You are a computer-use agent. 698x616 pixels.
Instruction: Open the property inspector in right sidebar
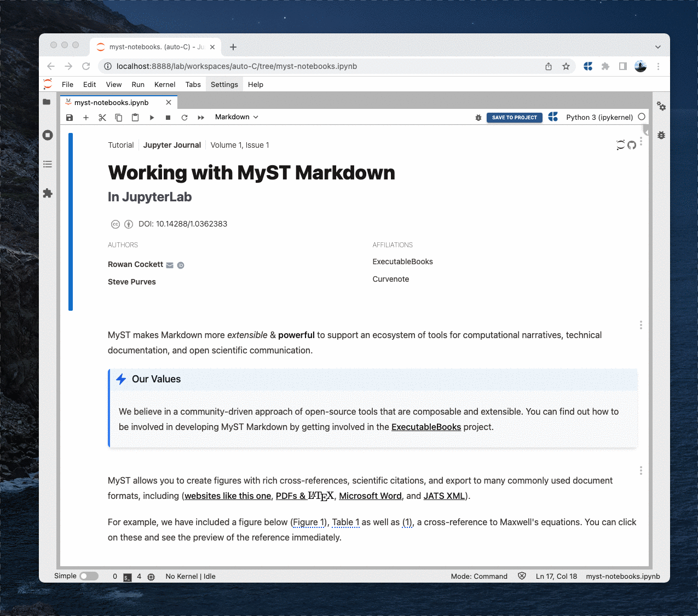[661, 106]
